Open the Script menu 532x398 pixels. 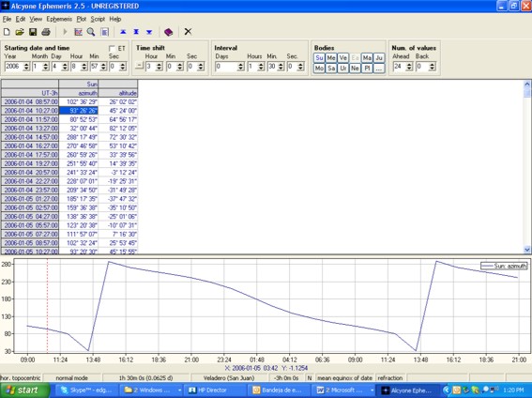click(98, 19)
